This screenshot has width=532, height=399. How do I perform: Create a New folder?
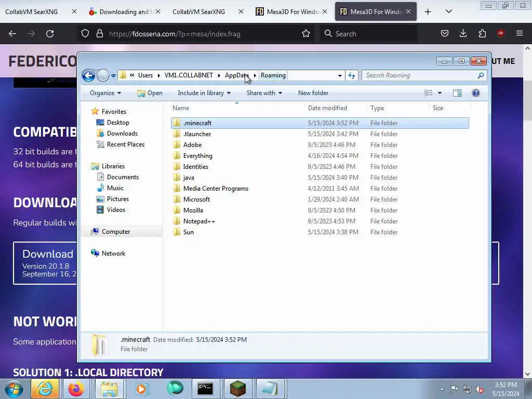tap(313, 93)
